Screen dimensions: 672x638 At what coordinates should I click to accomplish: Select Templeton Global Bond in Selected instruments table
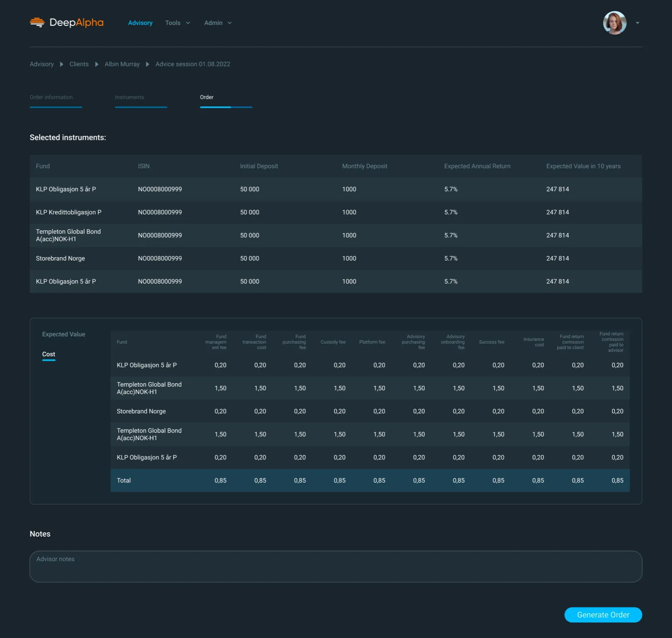tap(68, 235)
